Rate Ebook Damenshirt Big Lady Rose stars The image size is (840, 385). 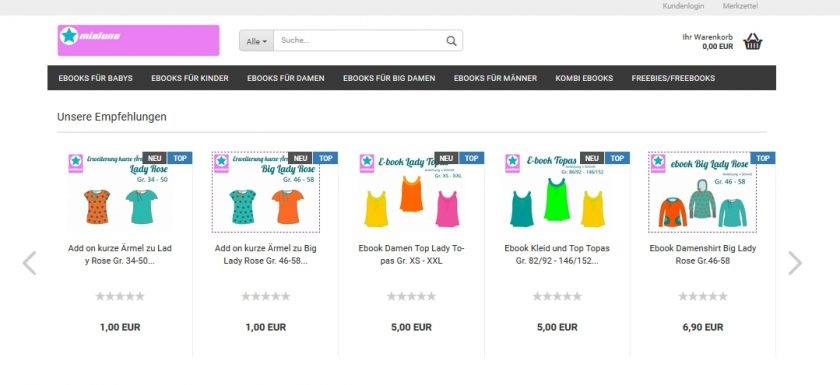pyautogui.click(x=703, y=296)
